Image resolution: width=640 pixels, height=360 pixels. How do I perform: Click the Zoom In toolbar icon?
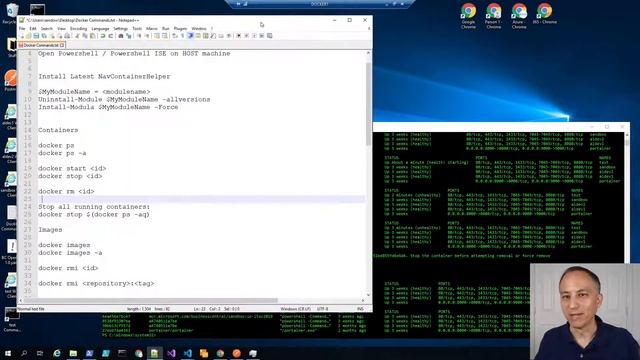139,36
